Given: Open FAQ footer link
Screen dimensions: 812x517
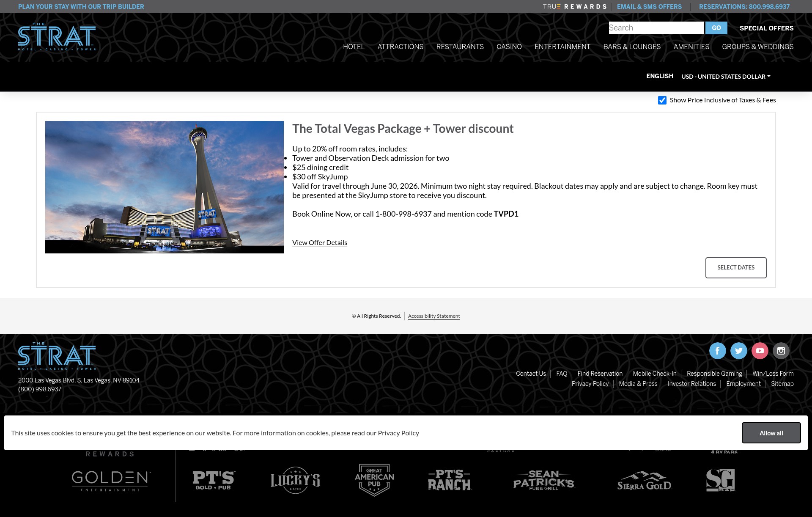Looking at the screenshot, I should click(x=562, y=374).
